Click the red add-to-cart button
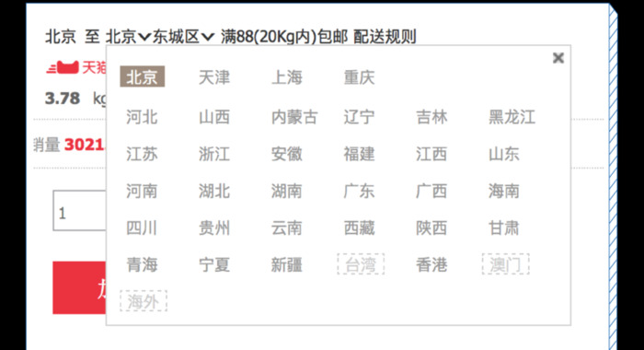Viewport: 644px width, 350px height. point(79,287)
